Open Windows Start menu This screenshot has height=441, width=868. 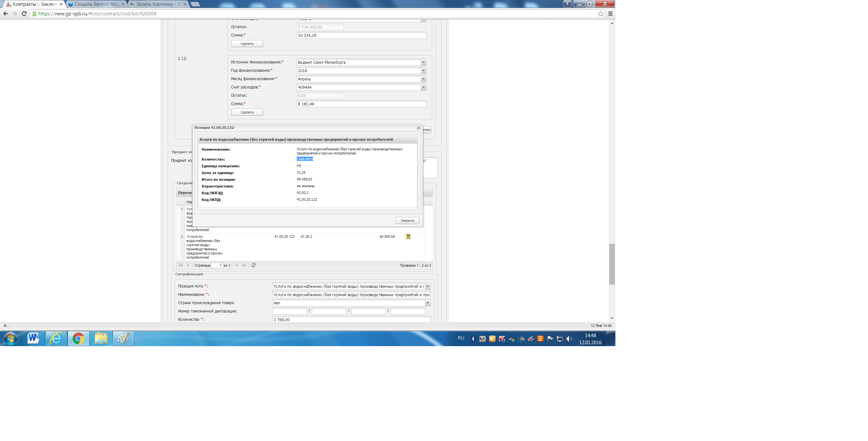(11, 338)
